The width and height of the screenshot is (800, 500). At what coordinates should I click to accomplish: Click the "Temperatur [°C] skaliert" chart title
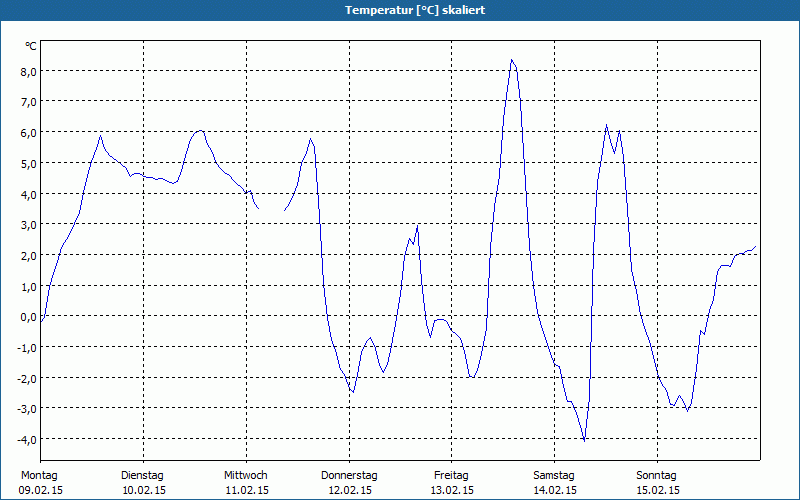coord(400,9)
